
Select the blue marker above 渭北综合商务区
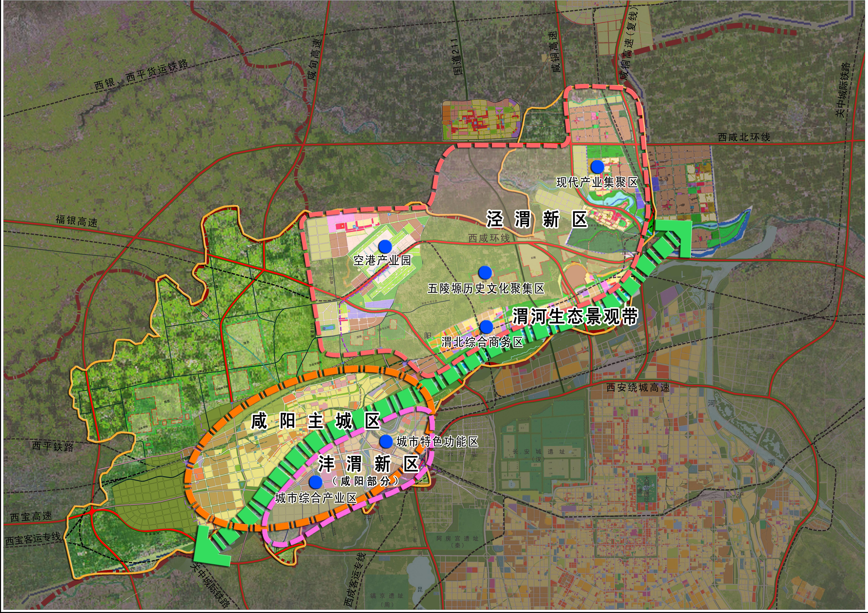pyautogui.click(x=486, y=326)
